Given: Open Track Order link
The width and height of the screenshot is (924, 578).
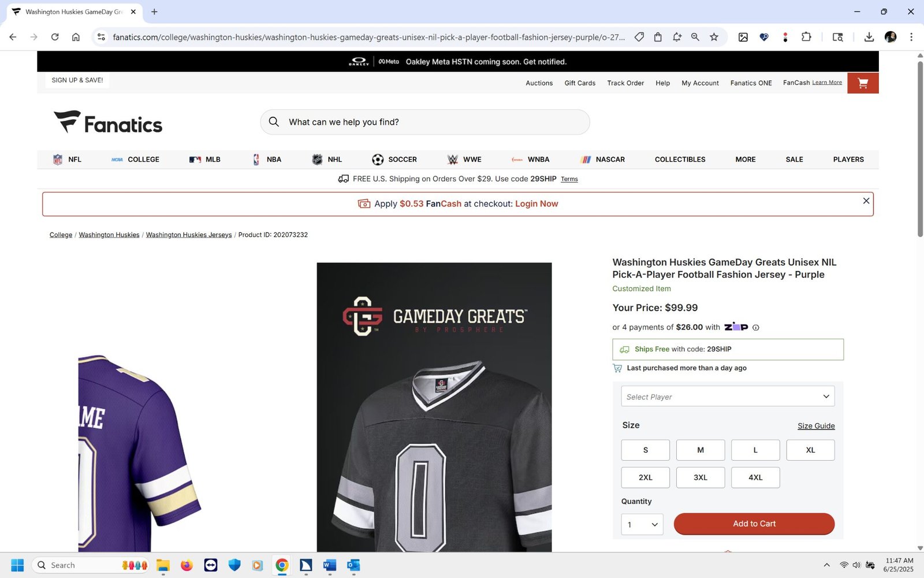Looking at the screenshot, I should coord(625,83).
